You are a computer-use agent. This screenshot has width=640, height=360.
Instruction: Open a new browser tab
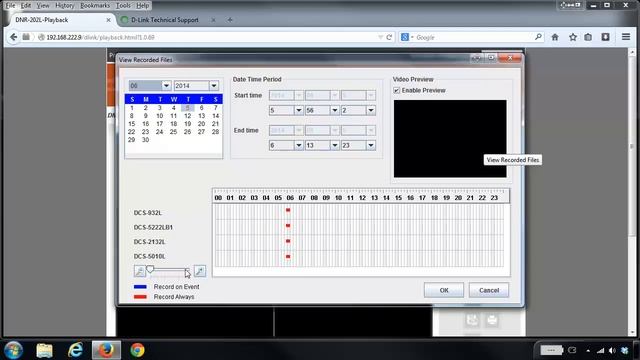tap(230, 20)
